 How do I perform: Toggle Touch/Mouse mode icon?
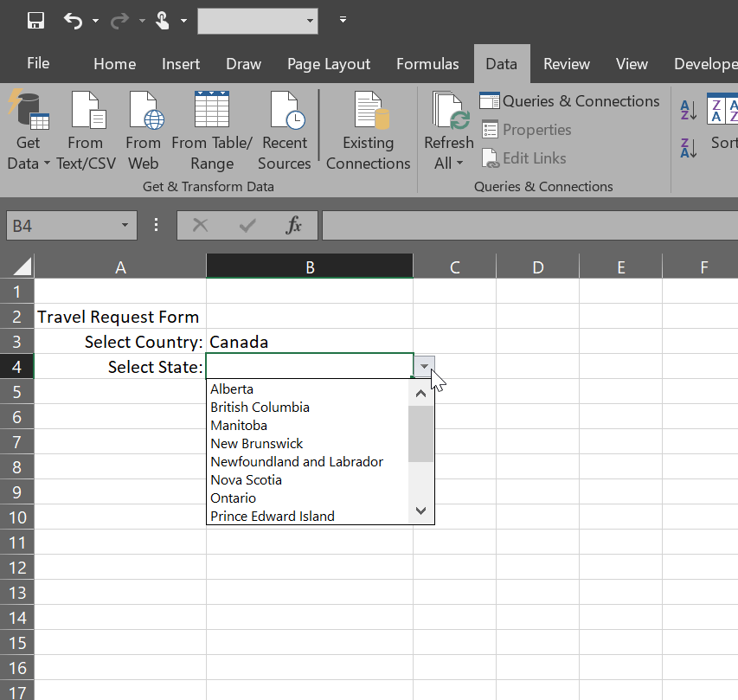[163, 20]
